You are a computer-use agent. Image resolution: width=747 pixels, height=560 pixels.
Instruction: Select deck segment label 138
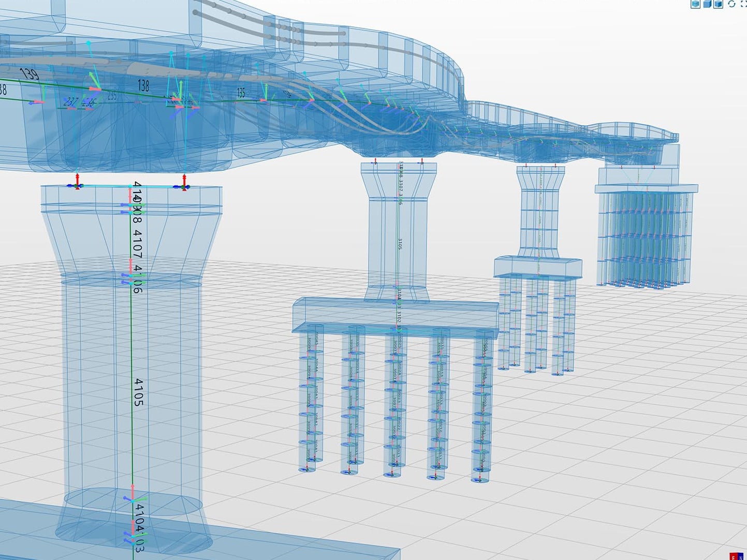[143, 85]
